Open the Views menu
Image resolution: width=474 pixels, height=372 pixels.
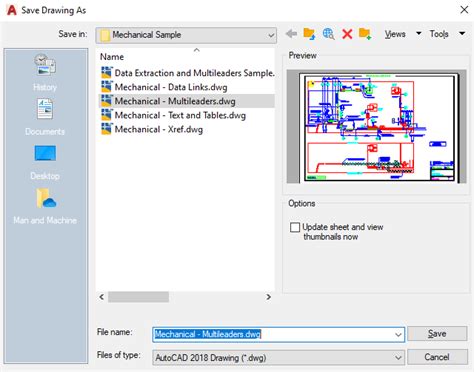click(x=395, y=34)
